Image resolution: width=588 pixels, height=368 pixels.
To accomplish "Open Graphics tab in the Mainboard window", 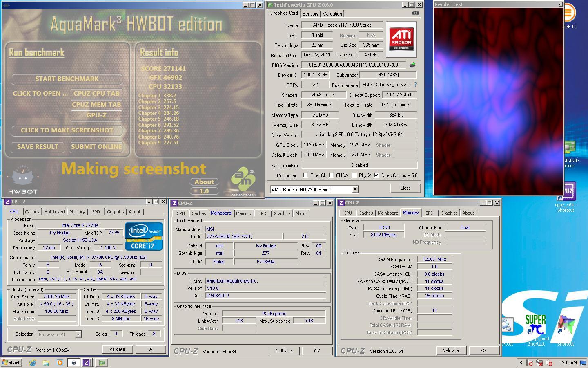I will pos(282,213).
